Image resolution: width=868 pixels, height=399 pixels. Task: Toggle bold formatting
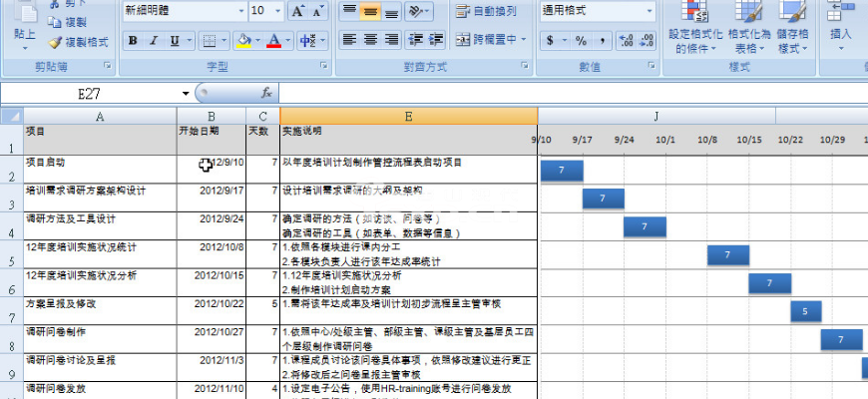click(133, 41)
